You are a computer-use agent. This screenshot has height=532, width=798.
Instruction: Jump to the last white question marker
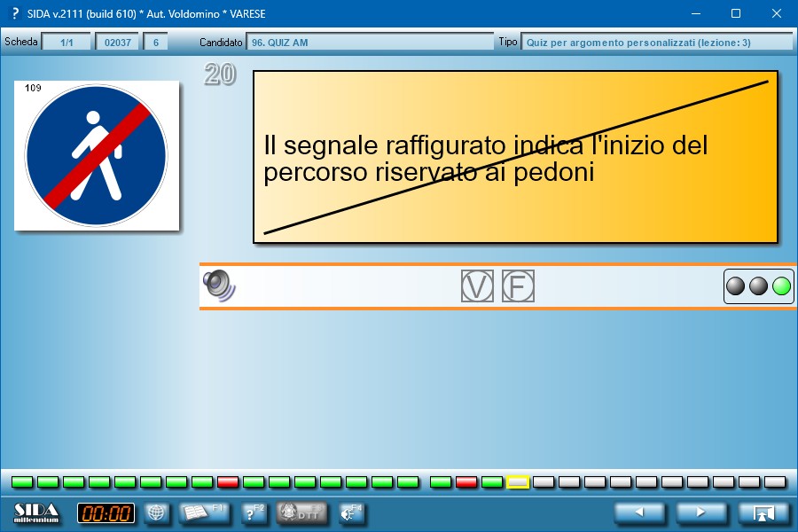[775, 482]
